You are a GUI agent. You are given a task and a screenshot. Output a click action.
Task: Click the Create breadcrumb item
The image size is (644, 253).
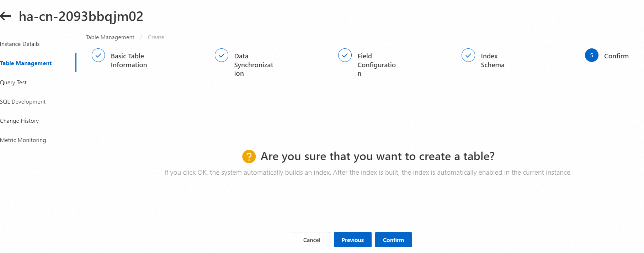(x=156, y=37)
